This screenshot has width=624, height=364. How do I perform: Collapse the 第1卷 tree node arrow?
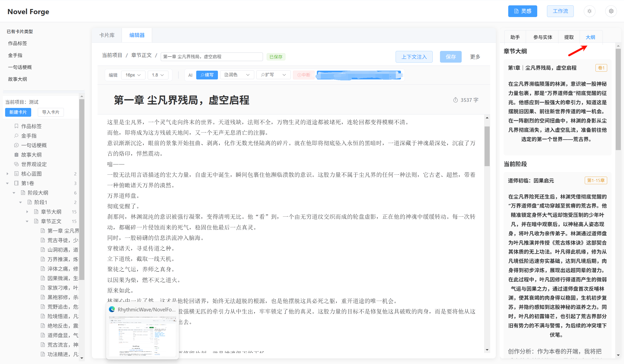tap(7, 183)
